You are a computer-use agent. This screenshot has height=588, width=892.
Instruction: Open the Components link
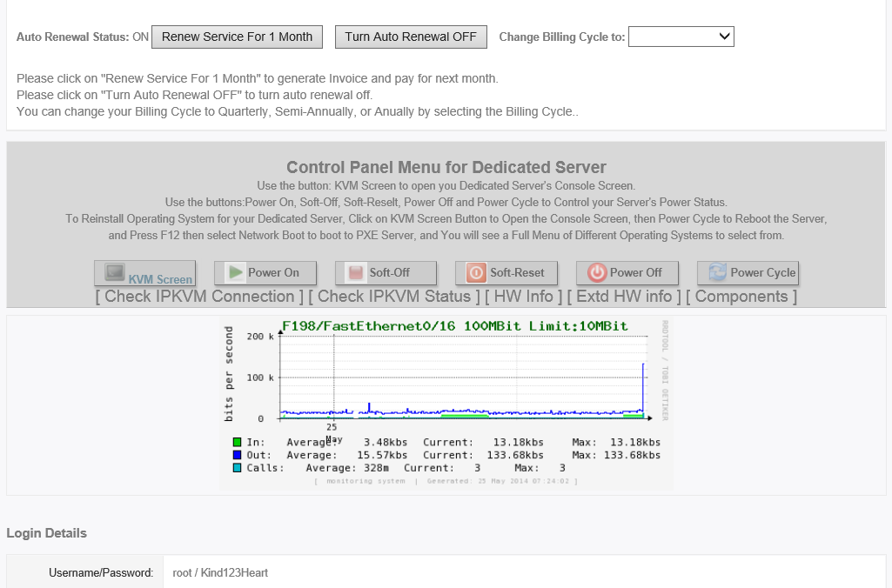pyautogui.click(x=741, y=297)
